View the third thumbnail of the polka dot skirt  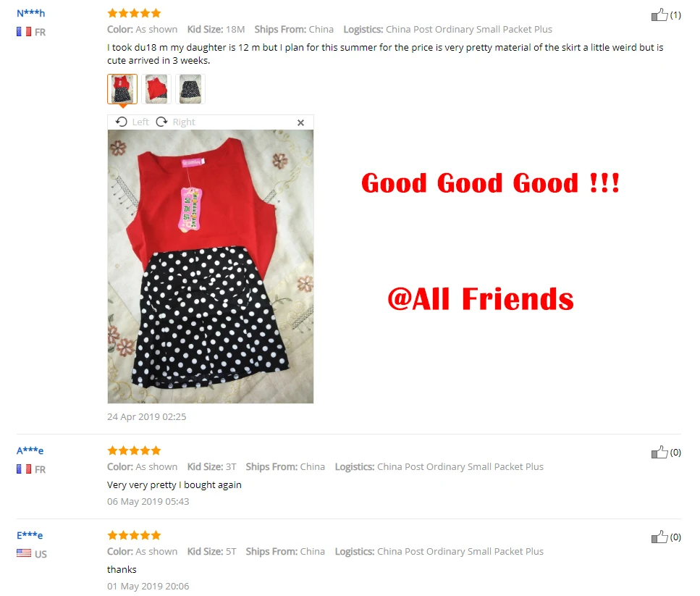pyautogui.click(x=190, y=89)
